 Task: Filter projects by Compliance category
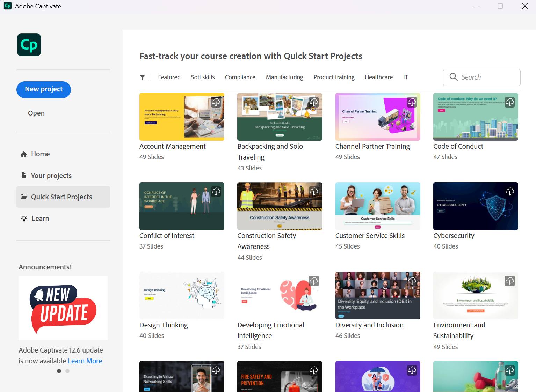[x=240, y=77]
